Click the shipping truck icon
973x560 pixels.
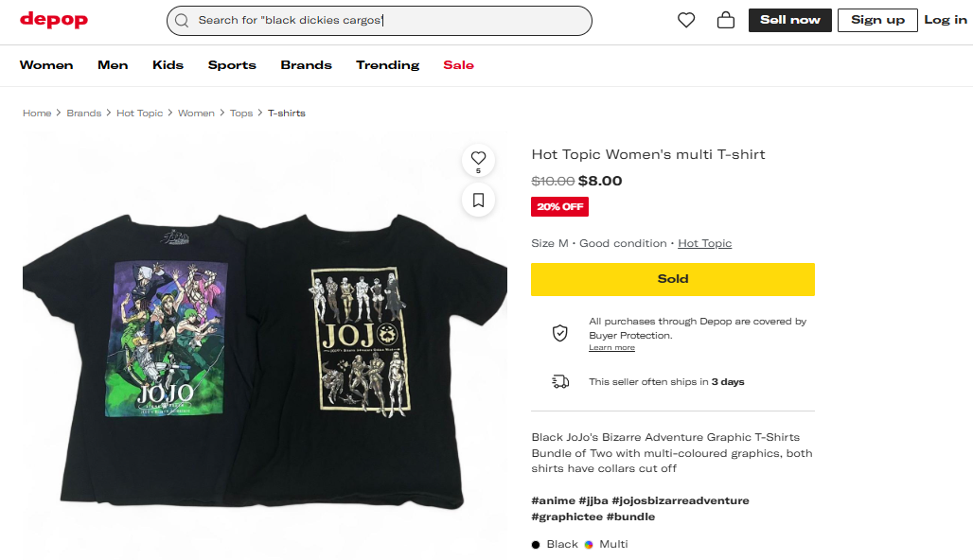(x=560, y=382)
